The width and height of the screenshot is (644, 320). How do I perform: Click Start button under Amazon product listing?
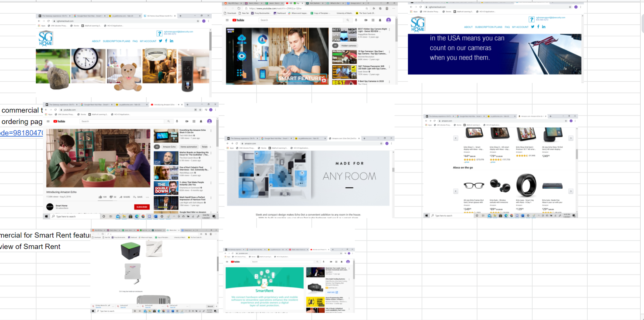pyautogui.click(x=426, y=215)
